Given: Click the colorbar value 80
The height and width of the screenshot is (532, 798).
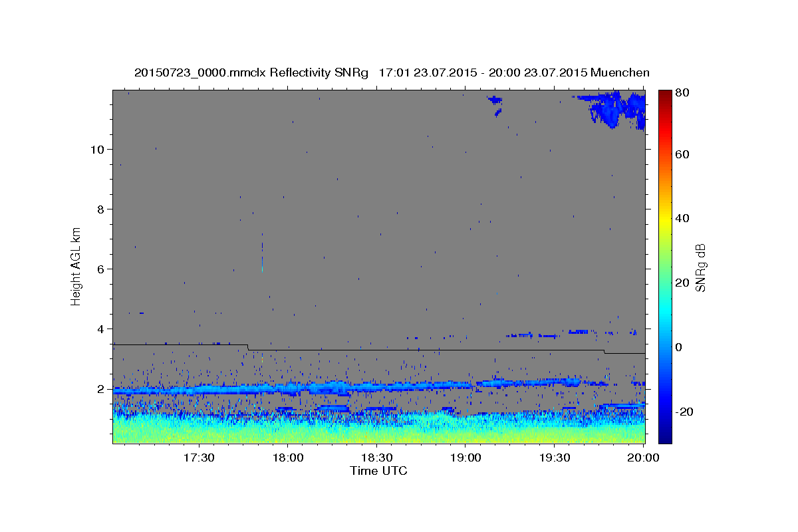Looking at the screenshot, I should point(684,92).
